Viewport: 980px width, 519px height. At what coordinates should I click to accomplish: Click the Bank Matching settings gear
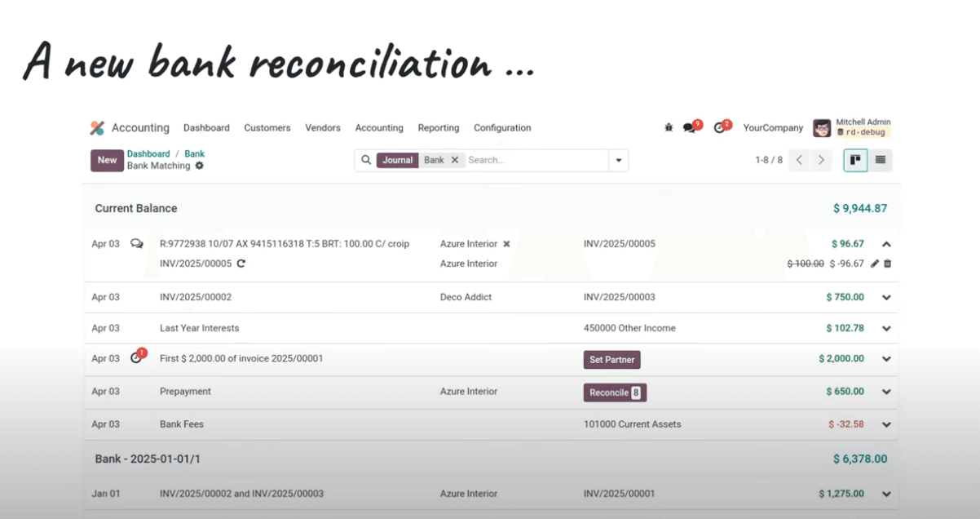(x=200, y=166)
